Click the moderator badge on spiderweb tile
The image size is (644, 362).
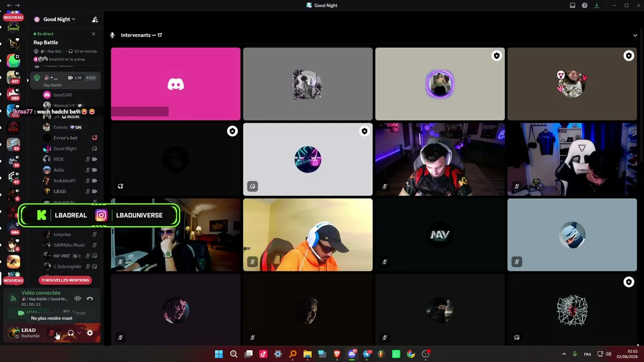pos(628,282)
